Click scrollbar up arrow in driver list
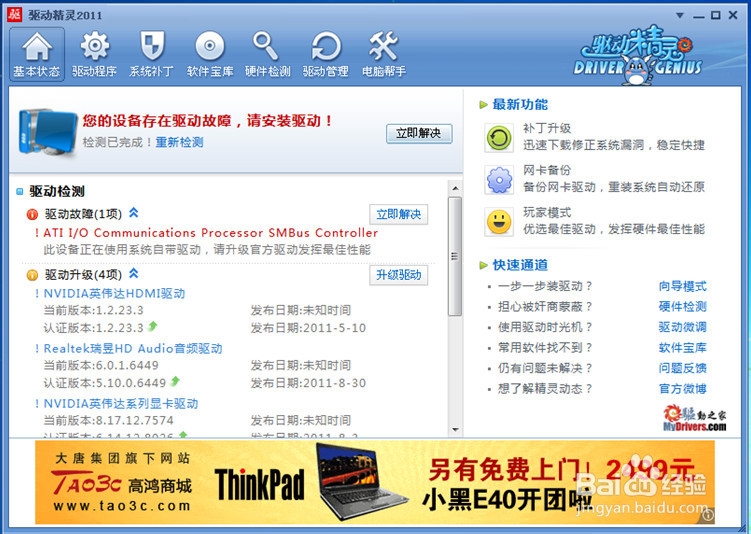The width and height of the screenshot is (751, 534). 455,188
